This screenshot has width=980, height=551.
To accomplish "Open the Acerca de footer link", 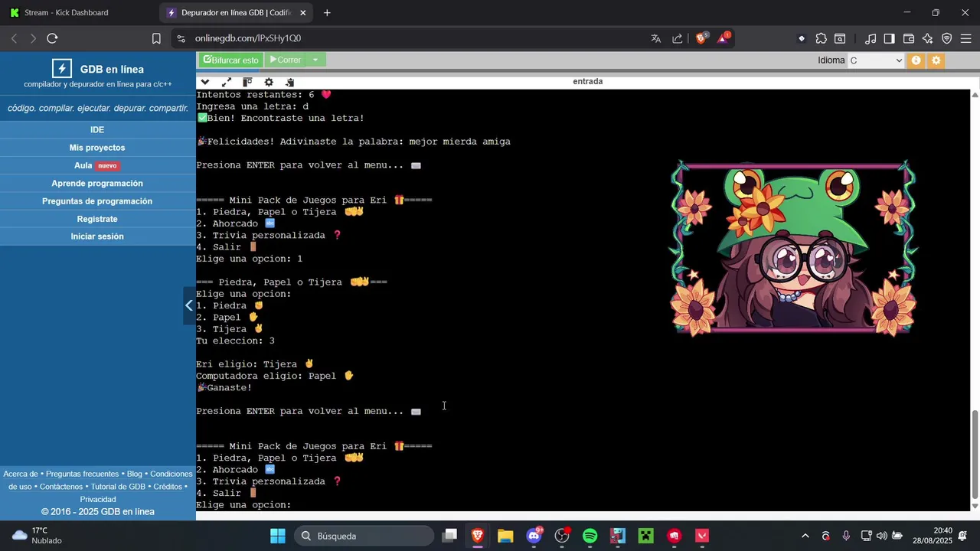I will 21,474.
